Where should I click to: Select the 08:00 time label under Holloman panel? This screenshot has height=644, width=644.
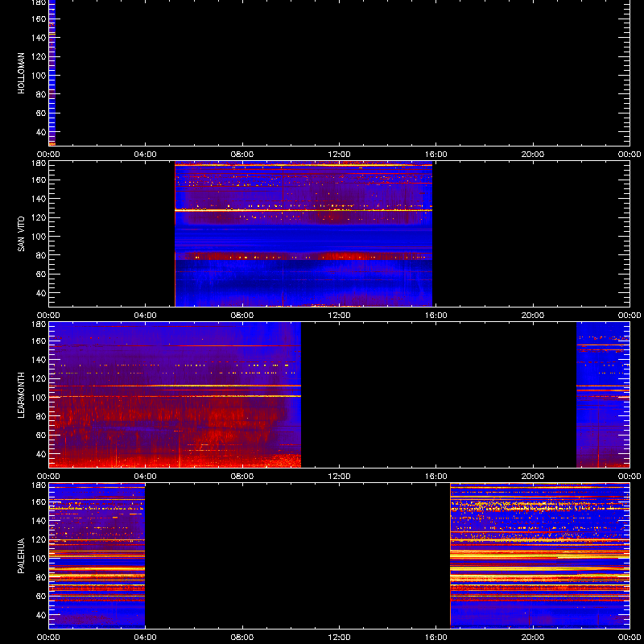click(242, 155)
